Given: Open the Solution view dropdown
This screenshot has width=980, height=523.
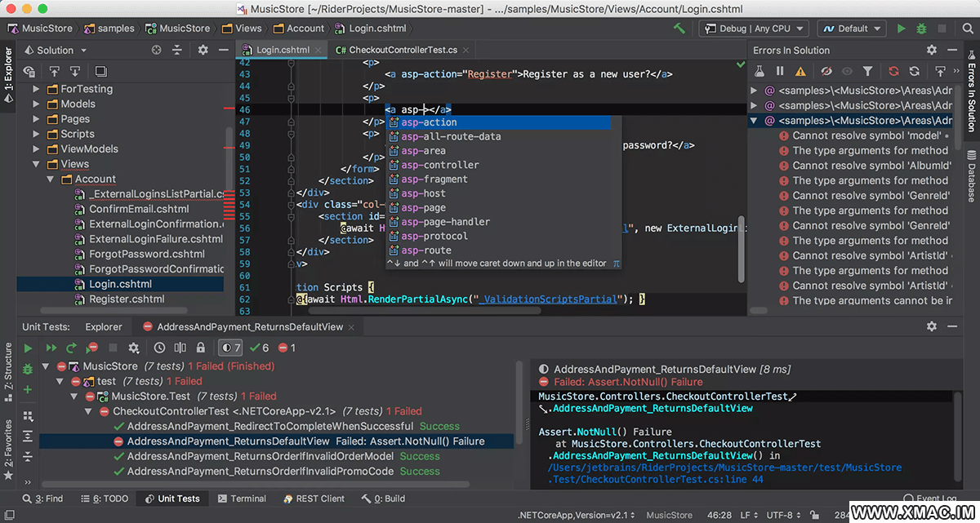Looking at the screenshot, I should [55, 50].
